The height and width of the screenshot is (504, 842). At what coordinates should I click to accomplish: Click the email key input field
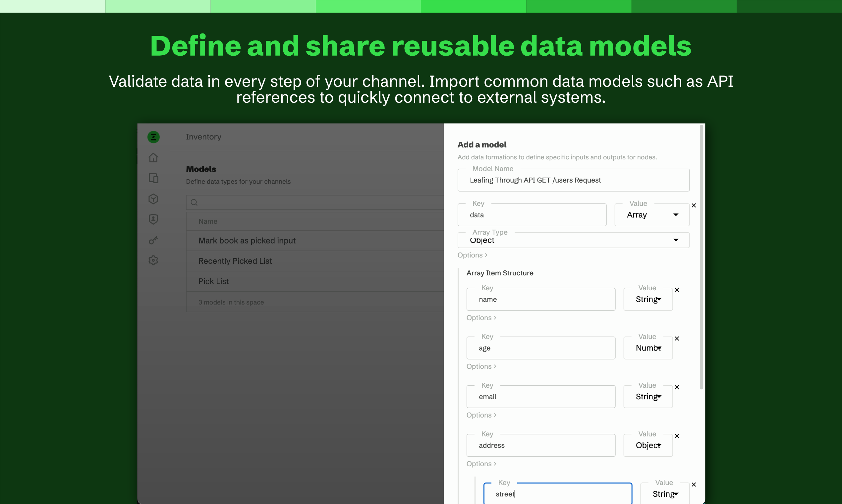(541, 397)
